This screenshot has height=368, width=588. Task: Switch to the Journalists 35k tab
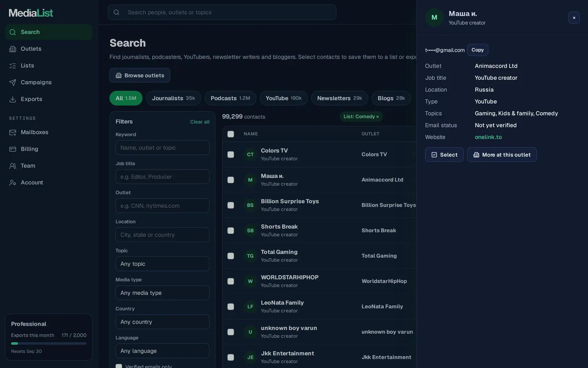[x=174, y=98]
